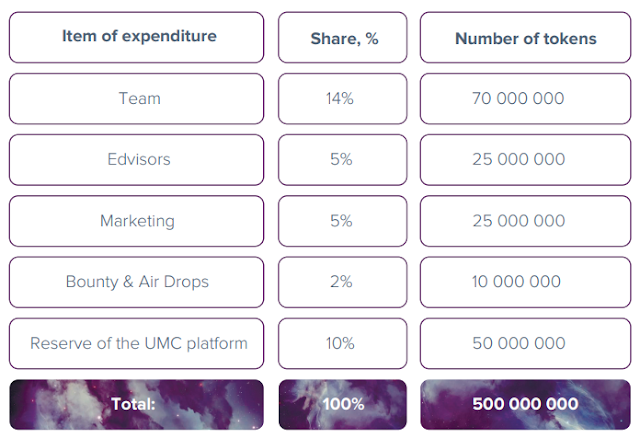Click the 'Number of tokens' header

[526, 38]
